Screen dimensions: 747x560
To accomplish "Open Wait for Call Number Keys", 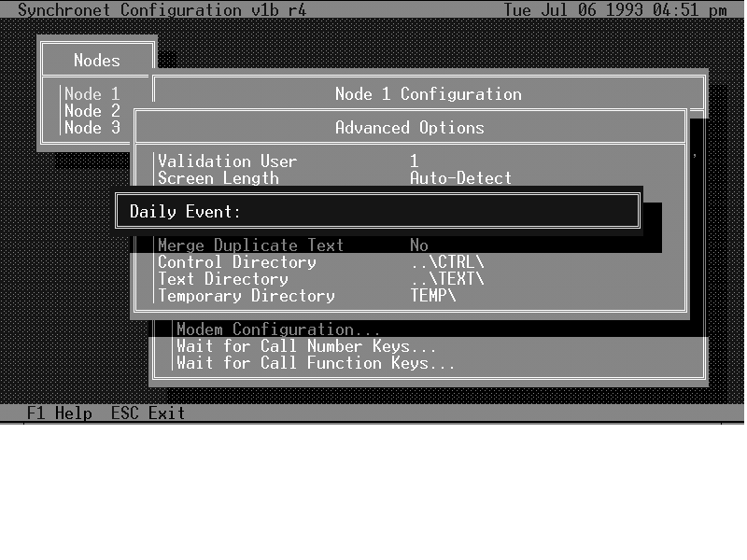I will [x=306, y=346].
